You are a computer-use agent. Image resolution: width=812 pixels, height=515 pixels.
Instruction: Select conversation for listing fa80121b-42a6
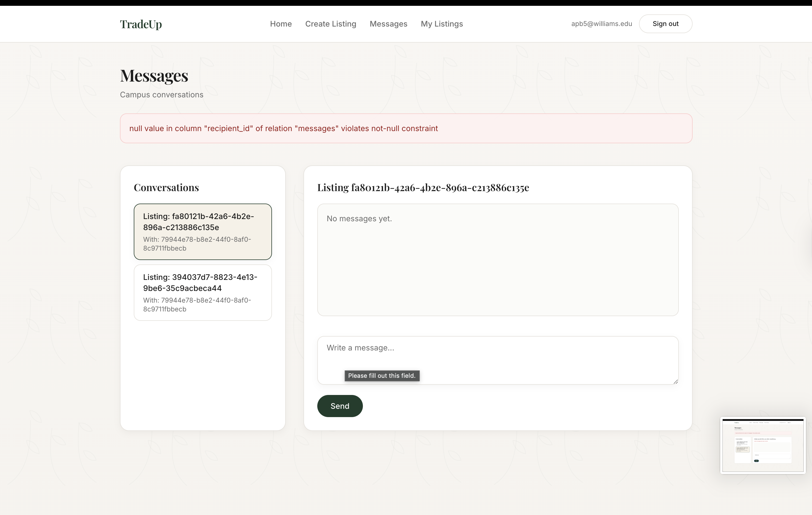click(x=203, y=232)
